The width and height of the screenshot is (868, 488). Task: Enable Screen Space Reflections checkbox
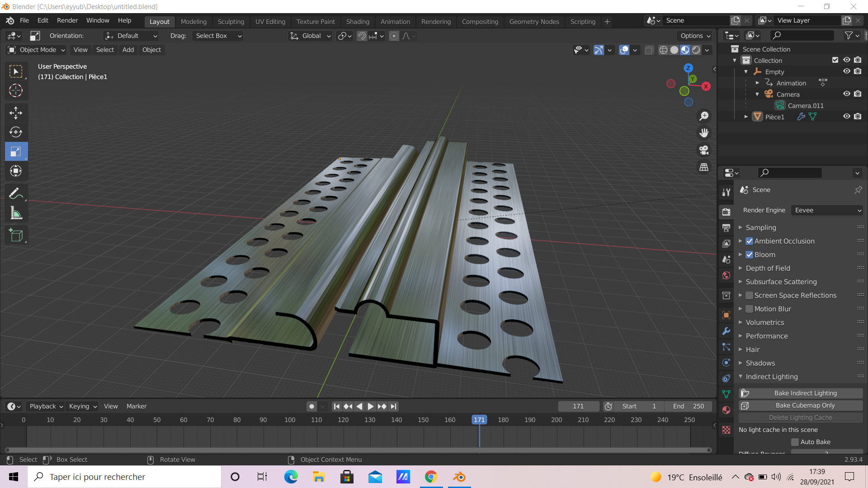(x=749, y=296)
